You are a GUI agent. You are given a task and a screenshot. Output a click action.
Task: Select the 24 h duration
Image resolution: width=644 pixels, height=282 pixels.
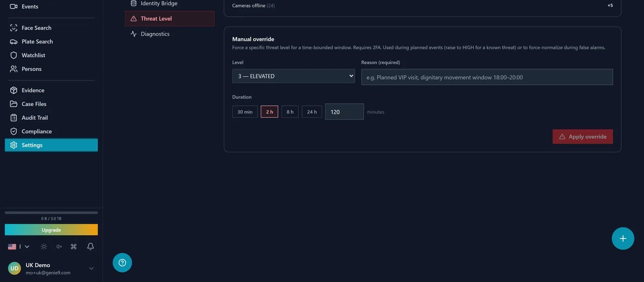click(312, 112)
